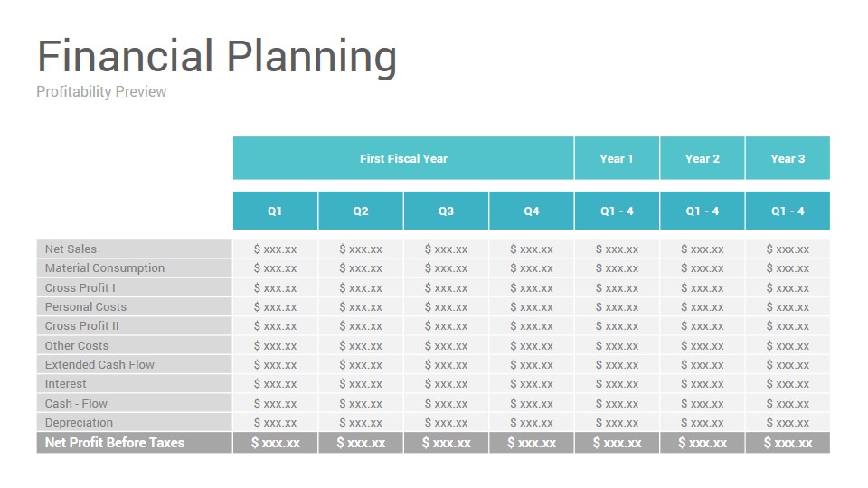Select the Year 3 header cell
The width and height of the screenshot is (868, 488).
coord(788,158)
